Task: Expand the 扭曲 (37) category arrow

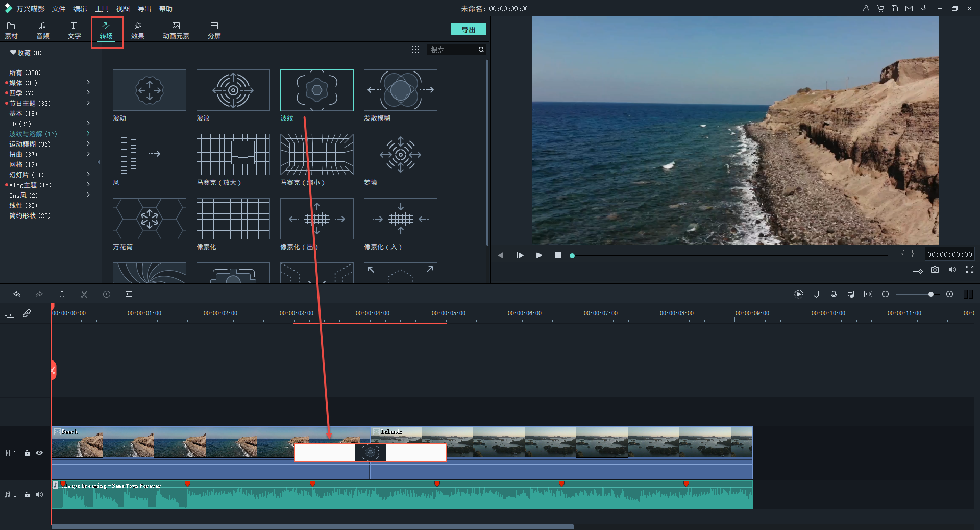Action: click(x=88, y=154)
